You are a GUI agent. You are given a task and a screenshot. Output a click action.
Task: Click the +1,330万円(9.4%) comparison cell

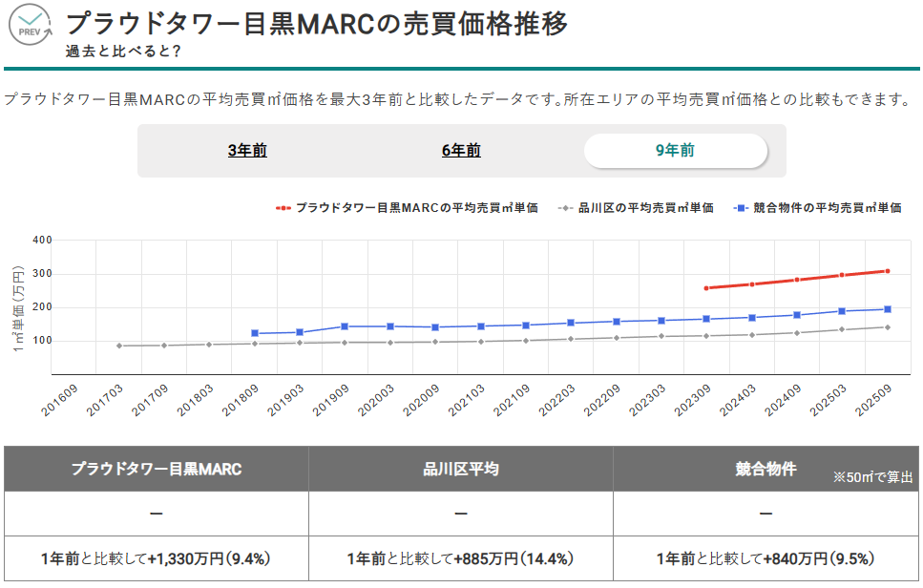(x=157, y=559)
